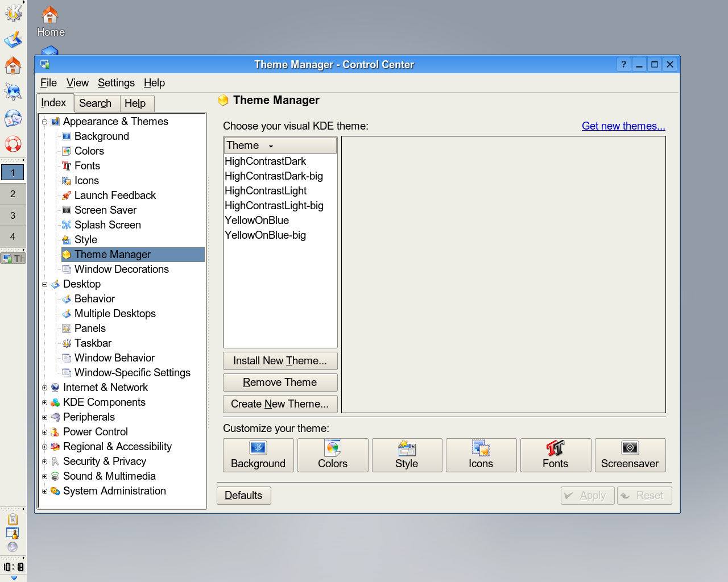Click the Apply button

(588, 496)
